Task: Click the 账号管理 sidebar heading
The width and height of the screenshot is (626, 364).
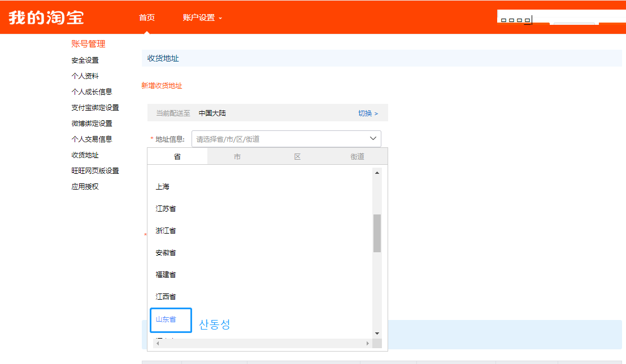Action: click(x=88, y=44)
